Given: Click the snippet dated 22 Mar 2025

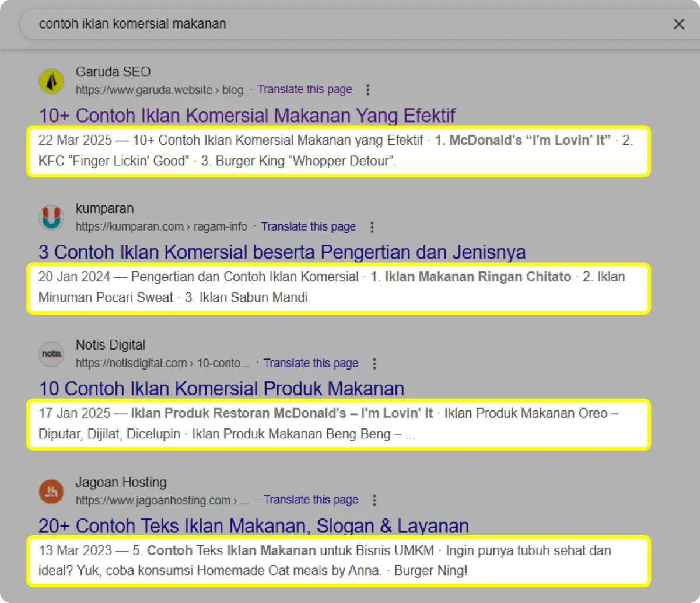Looking at the screenshot, I should [x=338, y=151].
